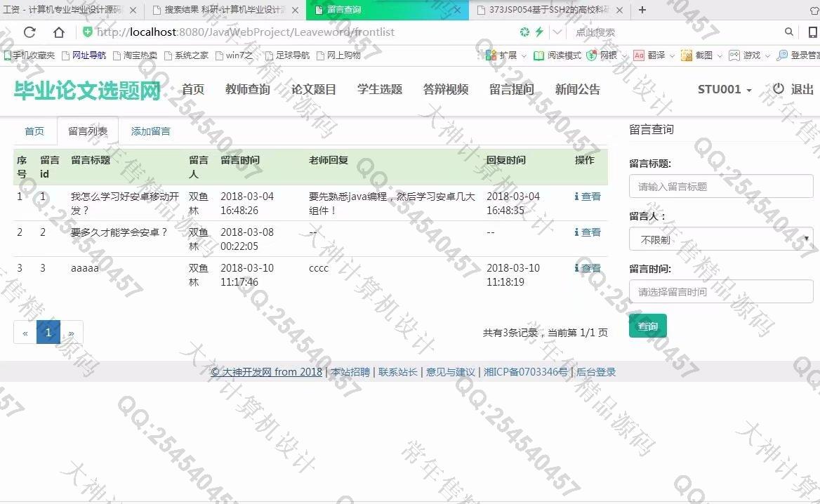Viewport: 820px width, 504px height.
Task: Click teacher reply cell 'cccc'
Action: pyautogui.click(x=319, y=268)
